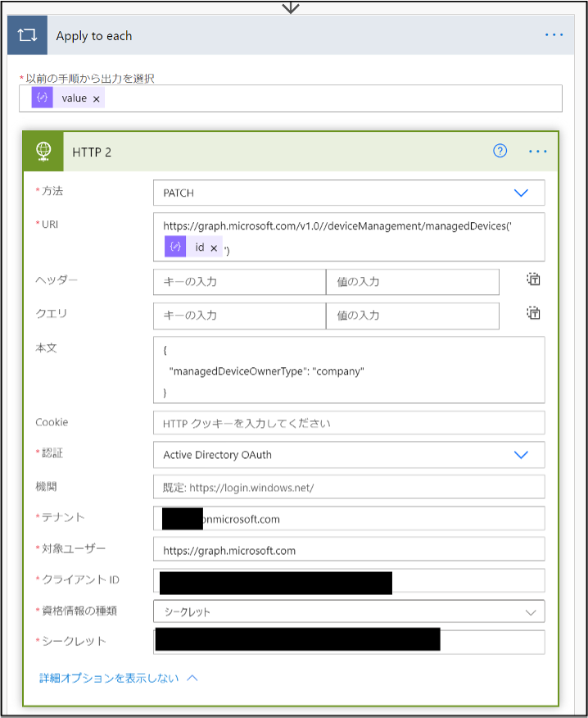
Task: Switch headers to text mode icon
Action: [533, 279]
